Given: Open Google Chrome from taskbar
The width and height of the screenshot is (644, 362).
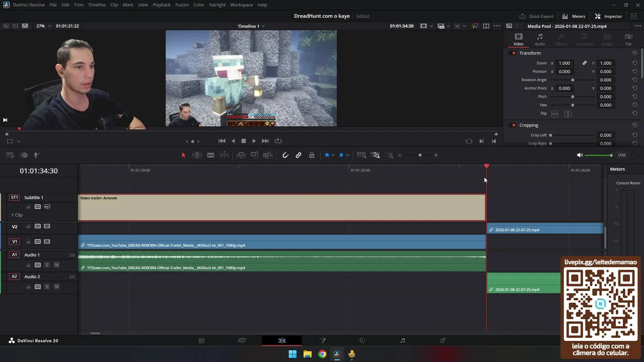Looking at the screenshot, I should pyautogui.click(x=322, y=354).
